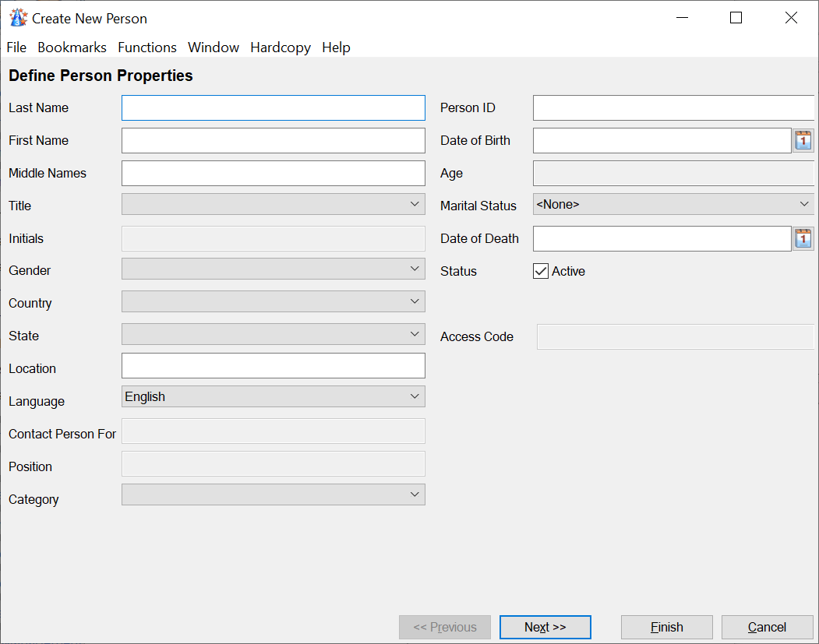This screenshot has width=819, height=644.
Task: Focus the First Name input field
Action: click(x=273, y=141)
